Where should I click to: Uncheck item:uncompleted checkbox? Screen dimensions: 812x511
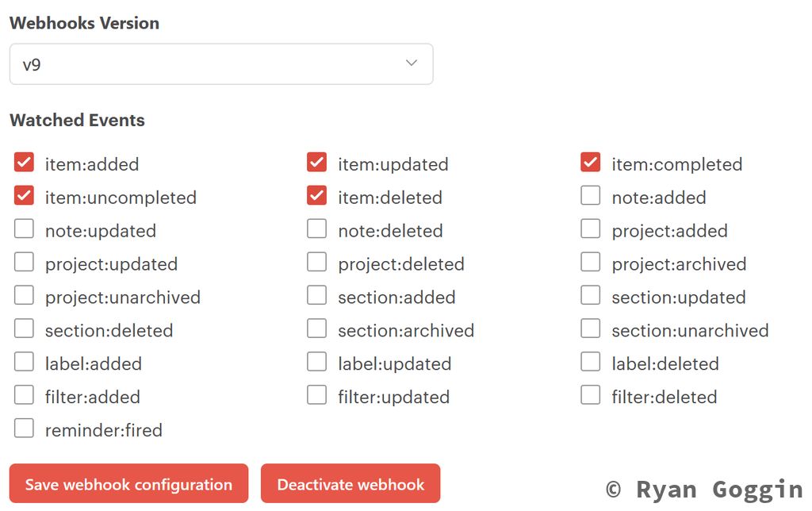point(24,196)
